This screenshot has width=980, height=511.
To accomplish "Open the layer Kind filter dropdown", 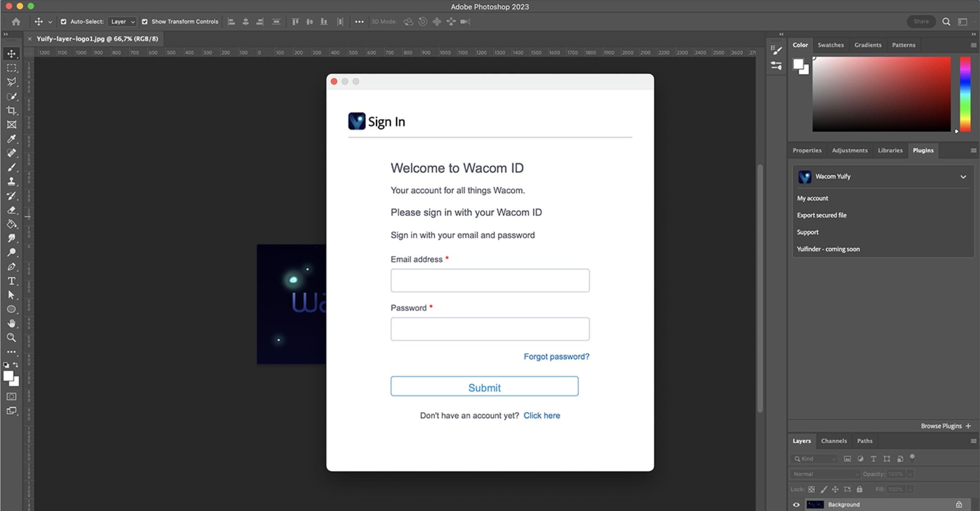I will click(x=814, y=459).
